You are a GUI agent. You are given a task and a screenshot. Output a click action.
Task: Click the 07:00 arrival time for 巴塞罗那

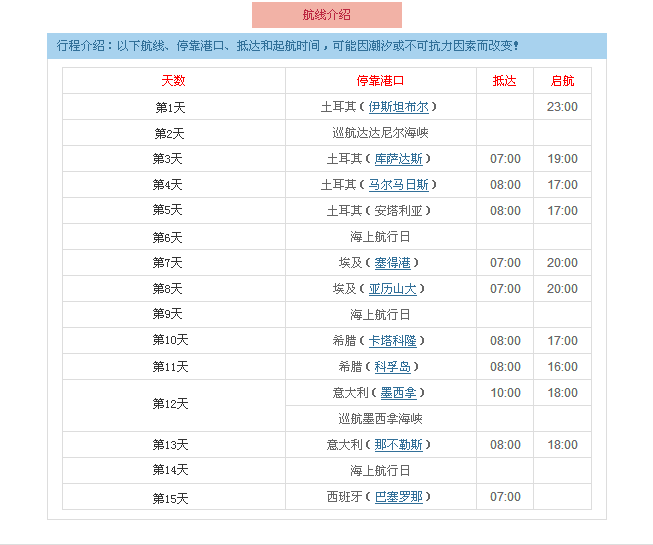pyautogui.click(x=505, y=497)
